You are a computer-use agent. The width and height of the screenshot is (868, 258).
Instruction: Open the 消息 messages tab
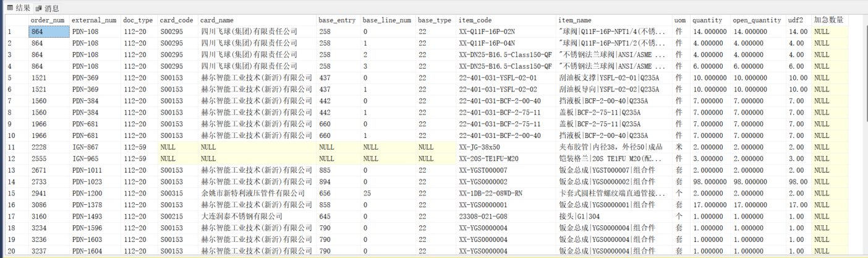[x=48, y=7]
